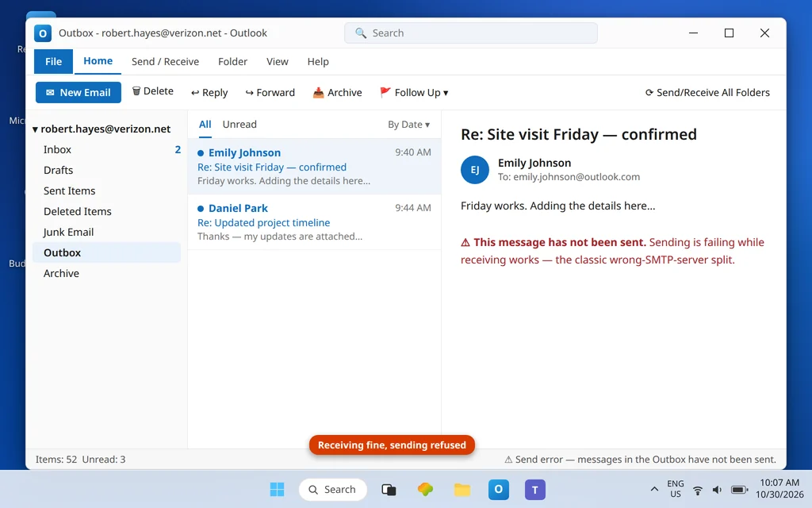Open the Follow Up flag dropdown
The image size is (812, 508).
[x=414, y=92]
